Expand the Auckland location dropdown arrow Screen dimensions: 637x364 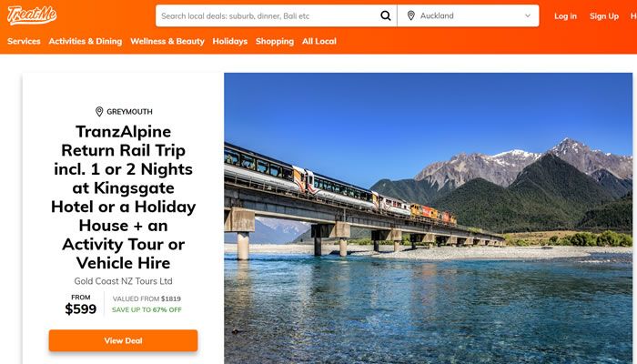point(527,15)
